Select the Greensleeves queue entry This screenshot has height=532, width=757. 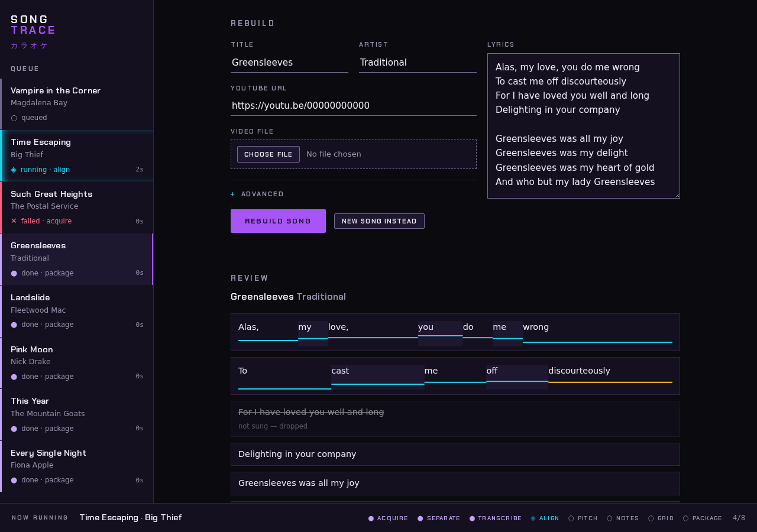(x=77, y=259)
